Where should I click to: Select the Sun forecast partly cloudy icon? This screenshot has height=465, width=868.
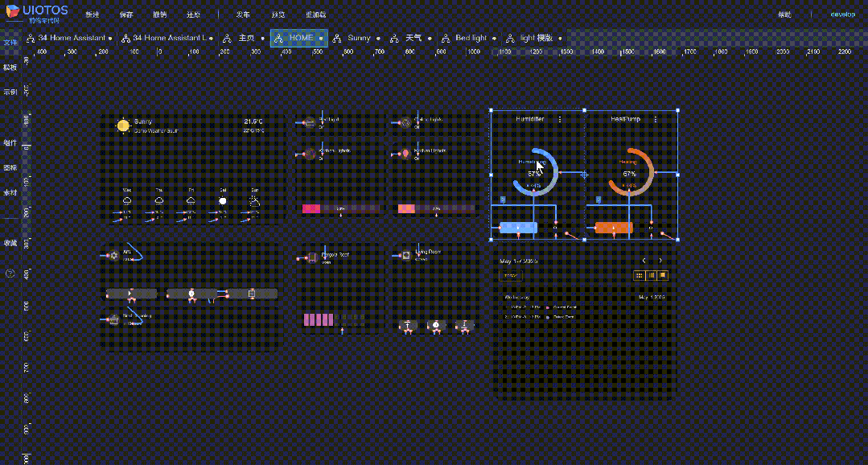[255, 201]
